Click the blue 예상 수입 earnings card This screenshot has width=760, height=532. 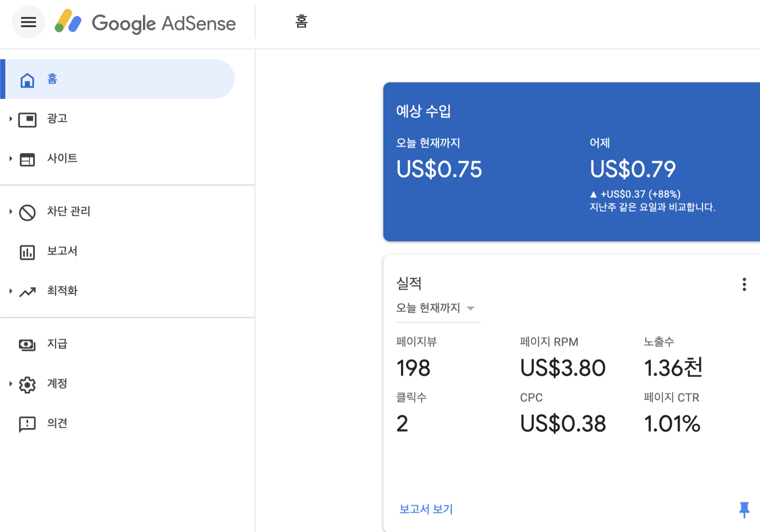570,161
